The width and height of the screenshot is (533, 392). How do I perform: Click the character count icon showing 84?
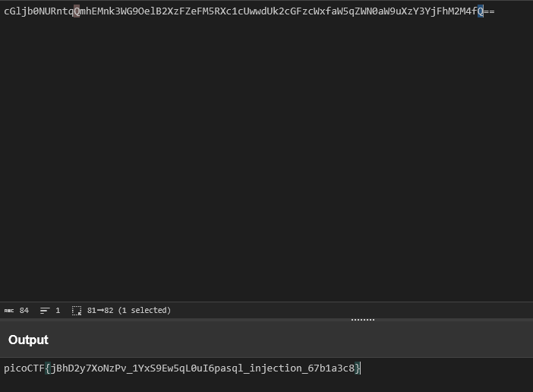(x=9, y=311)
